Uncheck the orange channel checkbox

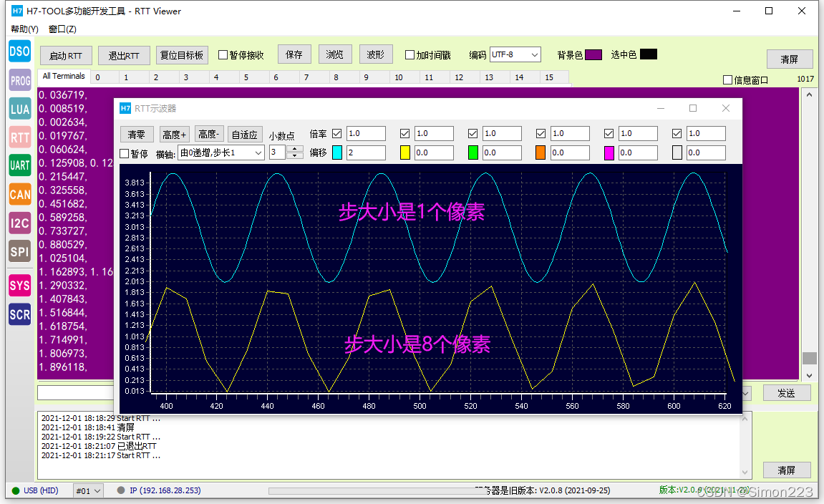[x=541, y=133]
